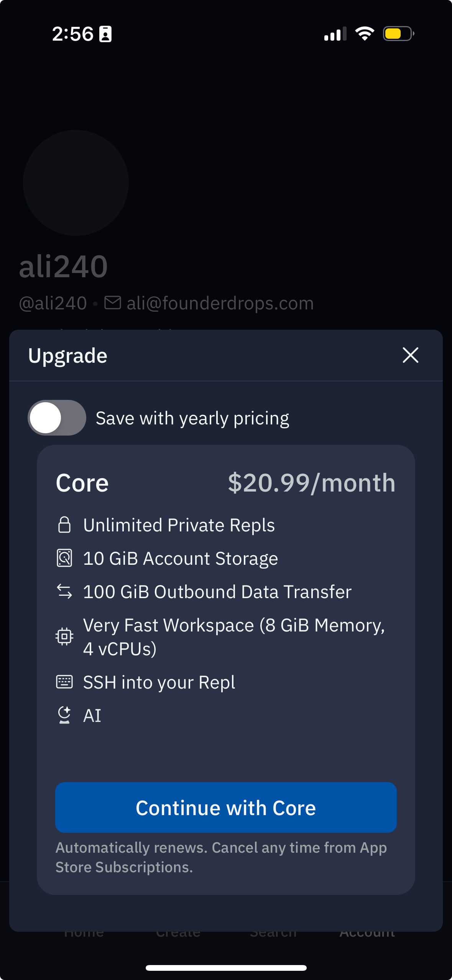Tap the Unlimited Private Repls feature
452x980 pixels.
click(x=179, y=525)
